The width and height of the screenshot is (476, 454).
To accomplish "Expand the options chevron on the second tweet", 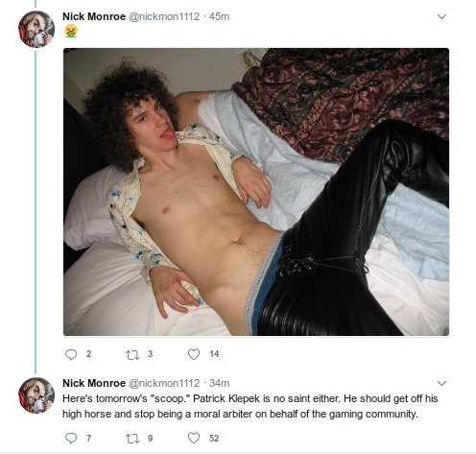I will pos(441,383).
